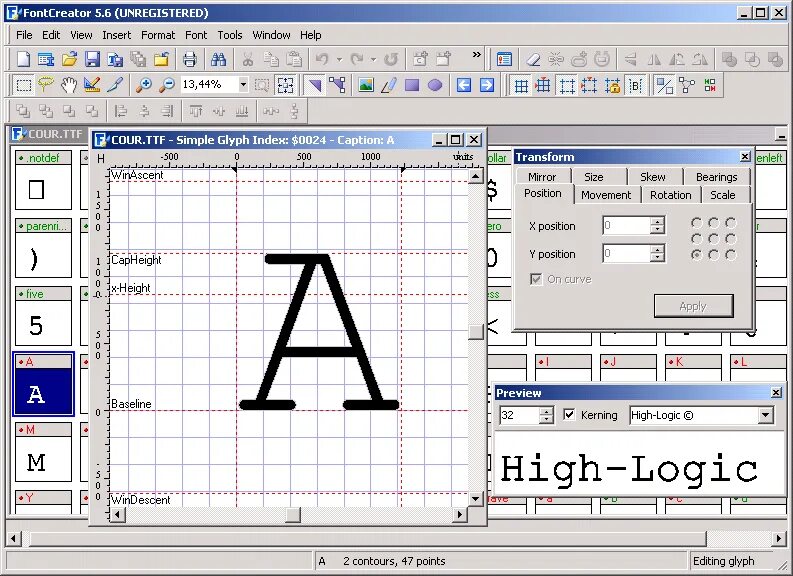Select the Eraser icon in toolbar
Image resolution: width=793 pixels, height=576 pixels.
[x=533, y=59]
